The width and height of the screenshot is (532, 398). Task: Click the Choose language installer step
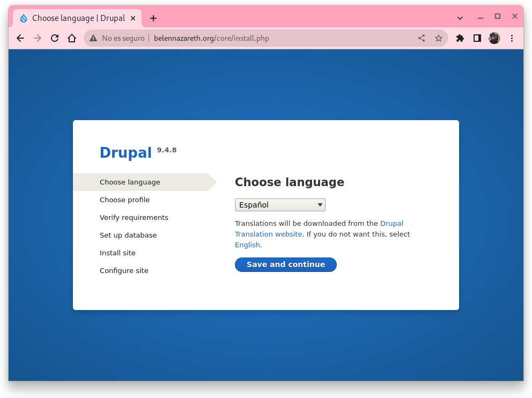(x=130, y=182)
